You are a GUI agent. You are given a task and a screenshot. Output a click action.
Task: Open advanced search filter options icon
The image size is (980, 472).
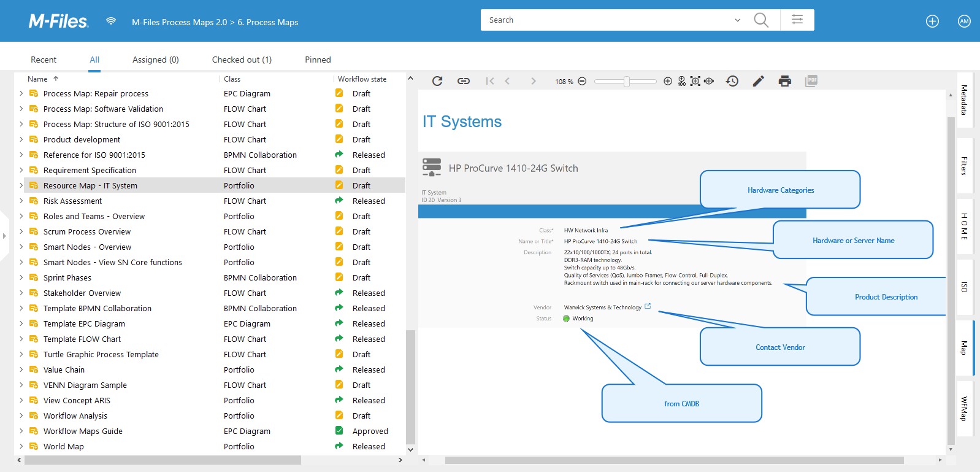pyautogui.click(x=797, y=20)
